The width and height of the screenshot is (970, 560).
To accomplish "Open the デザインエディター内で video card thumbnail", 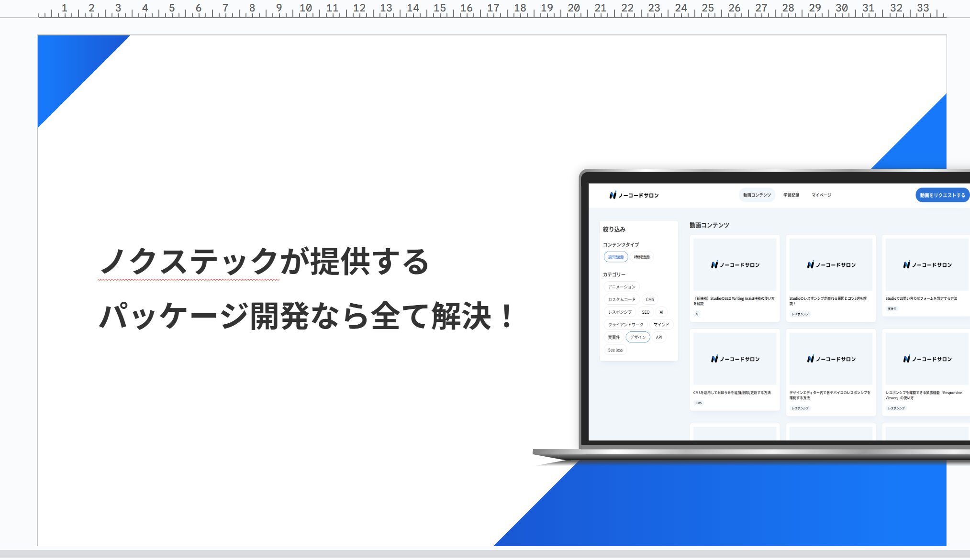I will 831,359.
